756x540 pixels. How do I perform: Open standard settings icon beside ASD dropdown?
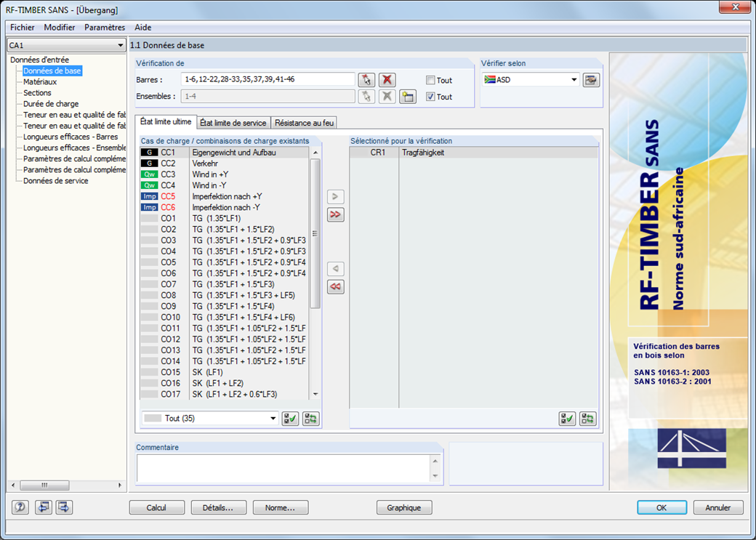591,80
